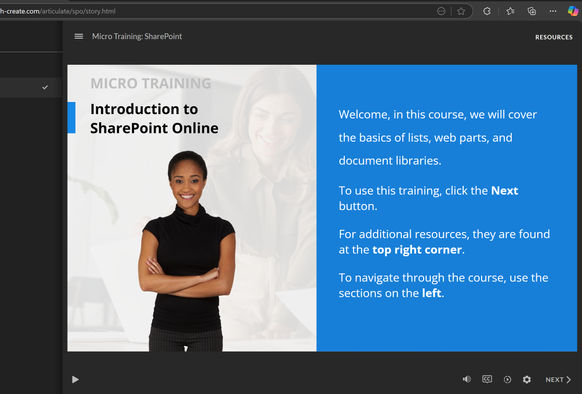
Task: Open browser collections icon
Action: click(532, 11)
